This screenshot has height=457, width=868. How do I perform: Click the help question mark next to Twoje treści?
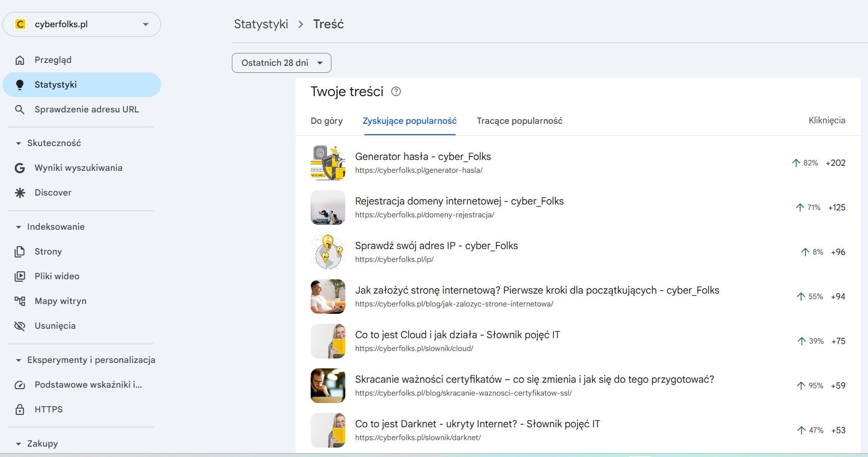(x=396, y=92)
